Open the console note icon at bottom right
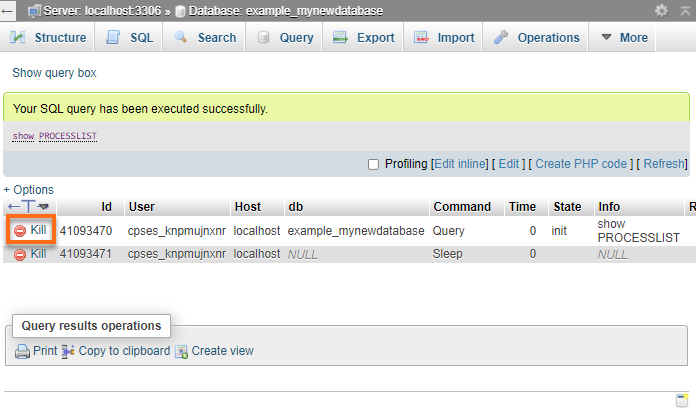Screen dimensions: 696x410 [682, 400]
